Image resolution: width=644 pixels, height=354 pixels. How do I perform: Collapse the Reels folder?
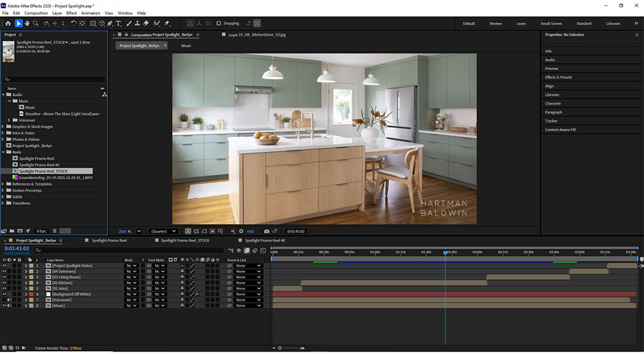(3, 152)
